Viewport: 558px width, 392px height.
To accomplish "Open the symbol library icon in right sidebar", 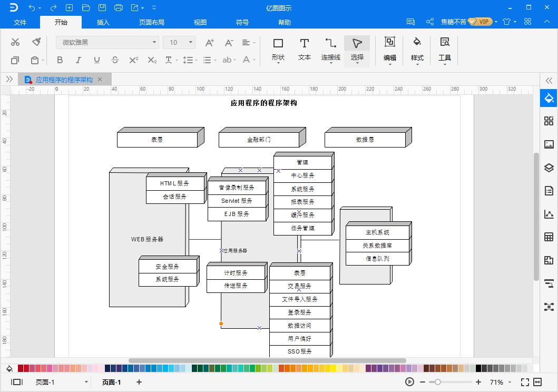I will coord(549,121).
